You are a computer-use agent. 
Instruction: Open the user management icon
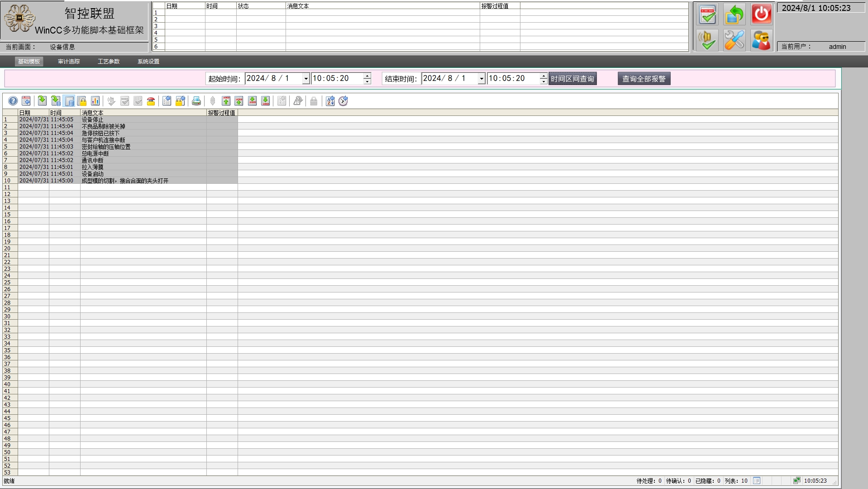[761, 41]
